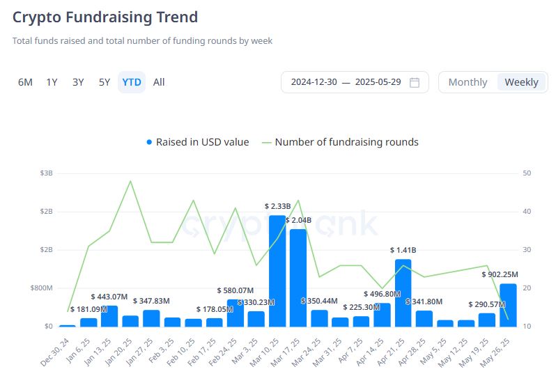Toggle the green fundraising rounds legend line
This screenshot has width=556, height=392.
266,143
